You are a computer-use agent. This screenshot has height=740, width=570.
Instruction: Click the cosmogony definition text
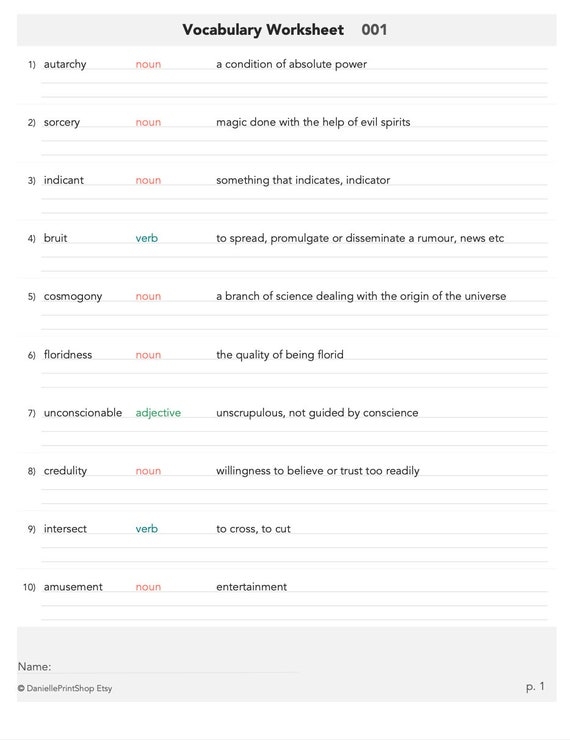click(x=361, y=296)
